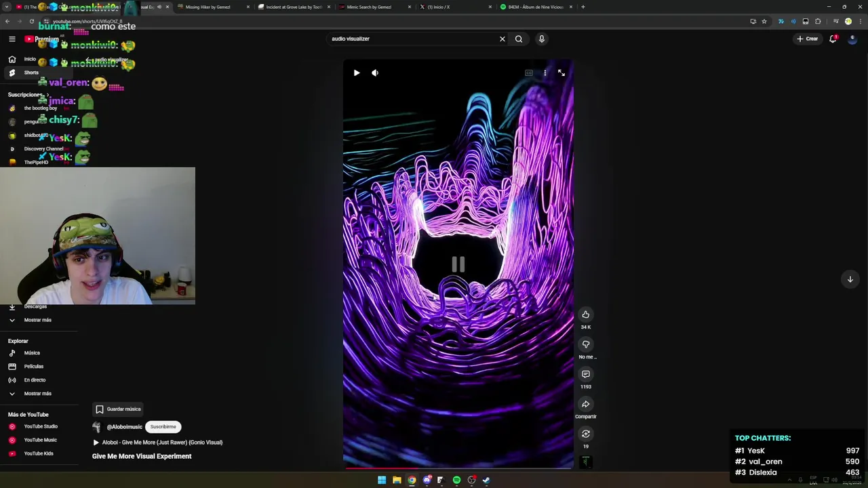The height and width of the screenshot is (488, 868).
Task: Open the Chrome media controls icon
Action: (836, 21)
